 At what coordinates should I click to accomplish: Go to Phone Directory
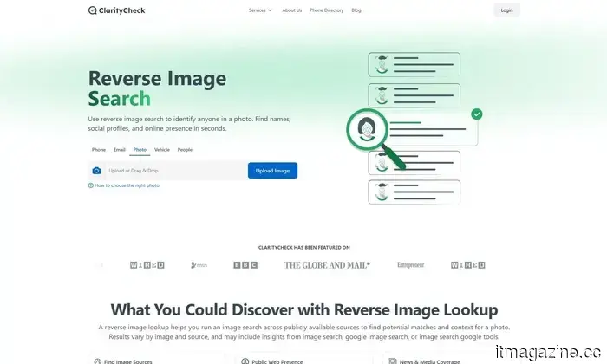326,10
